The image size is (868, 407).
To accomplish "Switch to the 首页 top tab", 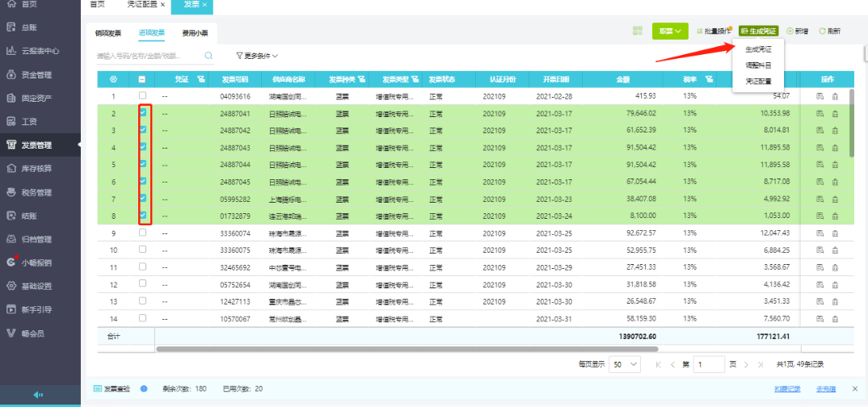I will [97, 4].
